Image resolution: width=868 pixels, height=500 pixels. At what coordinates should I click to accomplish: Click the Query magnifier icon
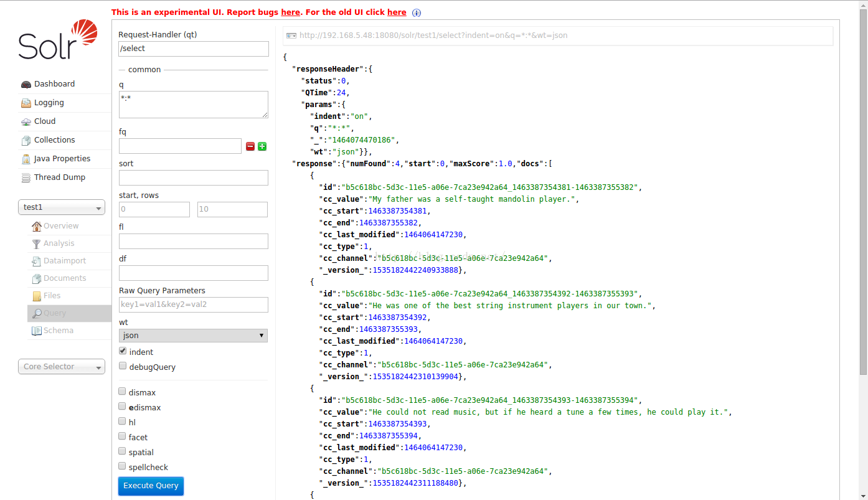coord(37,313)
